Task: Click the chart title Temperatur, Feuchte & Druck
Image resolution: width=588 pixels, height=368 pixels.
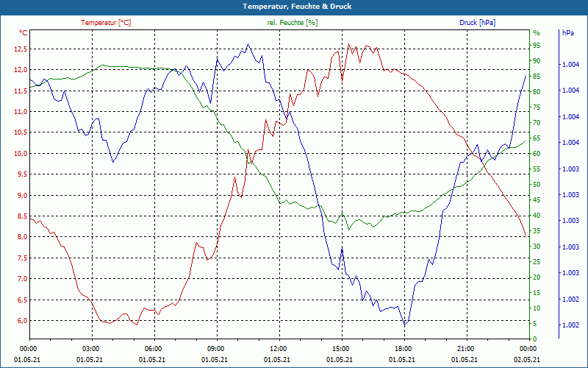Action: [297, 7]
